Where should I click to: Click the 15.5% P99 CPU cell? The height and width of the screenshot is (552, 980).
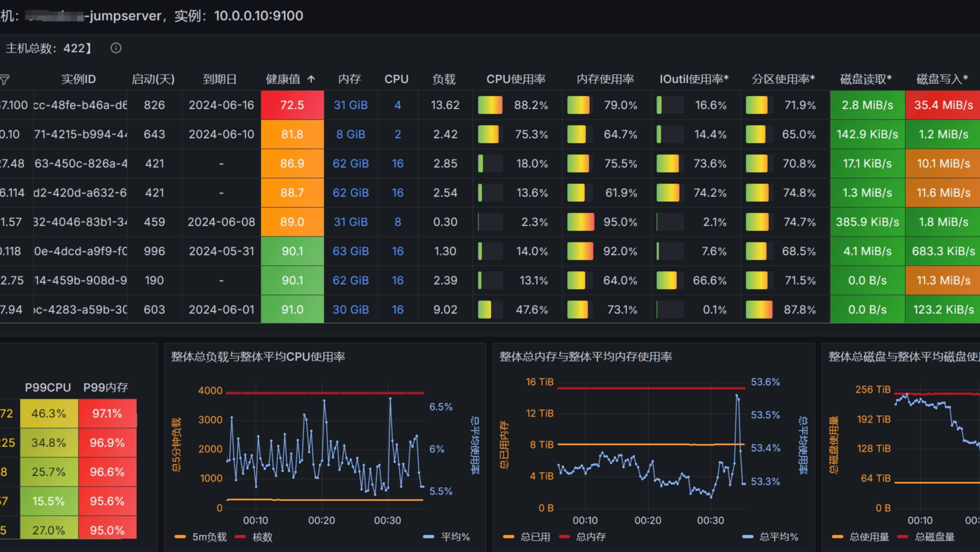click(x=49, y=501)
